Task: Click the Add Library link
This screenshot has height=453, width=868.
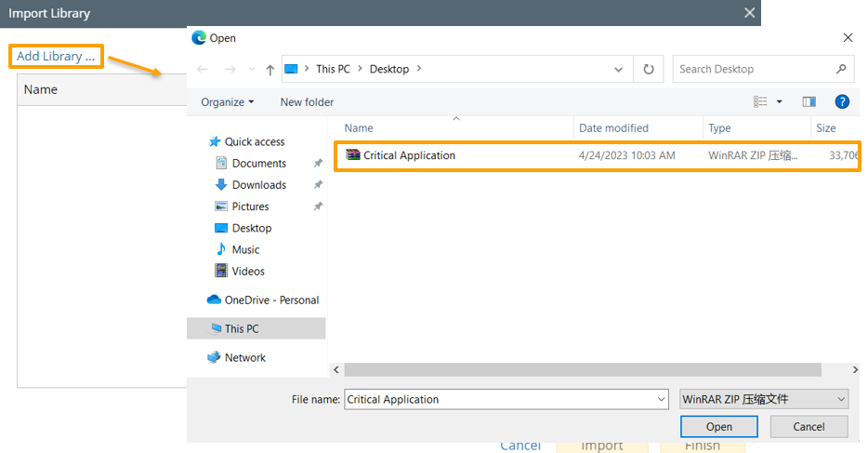Action: (56, 56)
